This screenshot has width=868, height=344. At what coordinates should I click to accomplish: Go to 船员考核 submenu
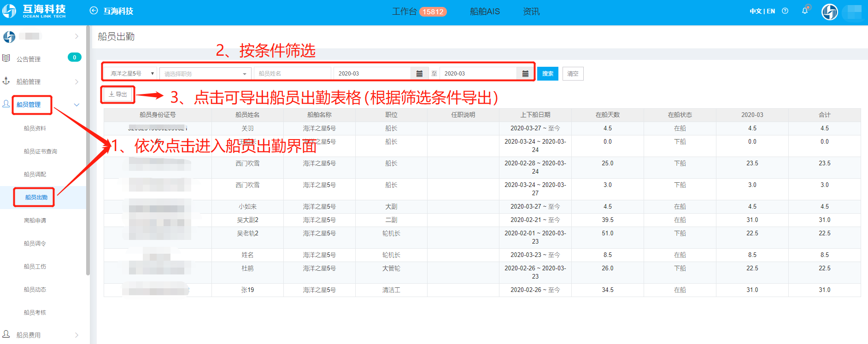(35, 313)
